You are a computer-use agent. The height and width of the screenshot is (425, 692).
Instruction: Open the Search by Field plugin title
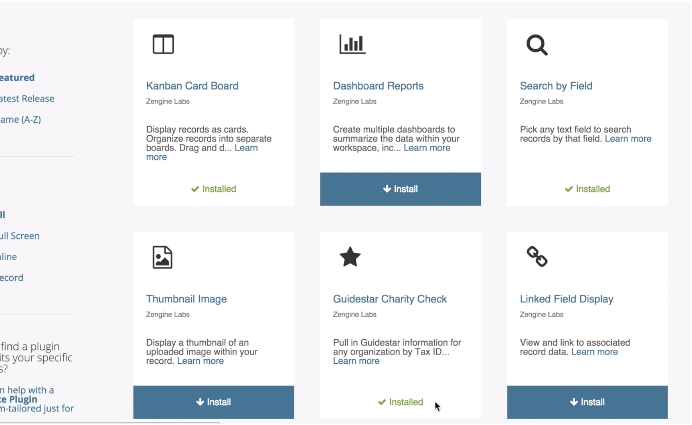[x=556, y=86]
